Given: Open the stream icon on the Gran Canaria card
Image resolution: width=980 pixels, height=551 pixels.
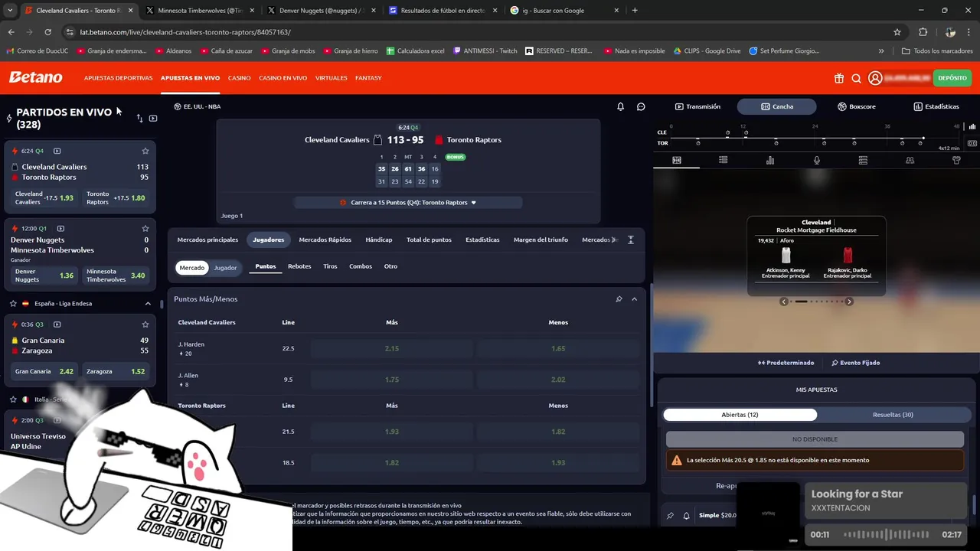Looking at the screenshot, I should (x=57, y=324).
